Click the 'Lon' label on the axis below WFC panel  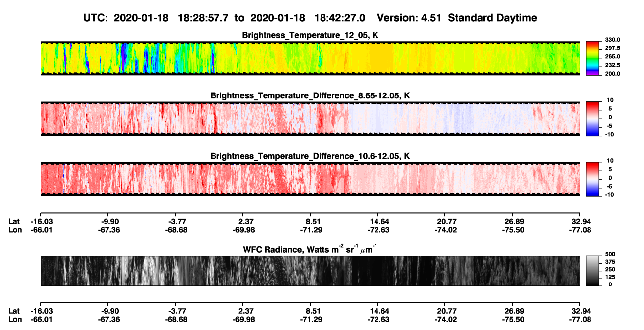(15, 319)
